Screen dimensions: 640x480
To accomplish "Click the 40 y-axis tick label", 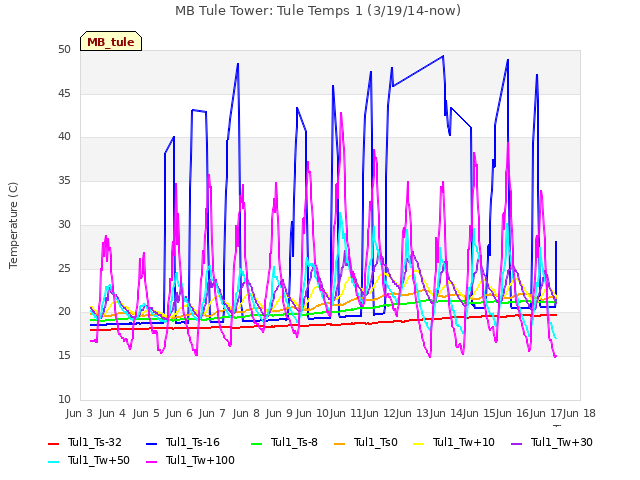I will [x=64, y=137].
